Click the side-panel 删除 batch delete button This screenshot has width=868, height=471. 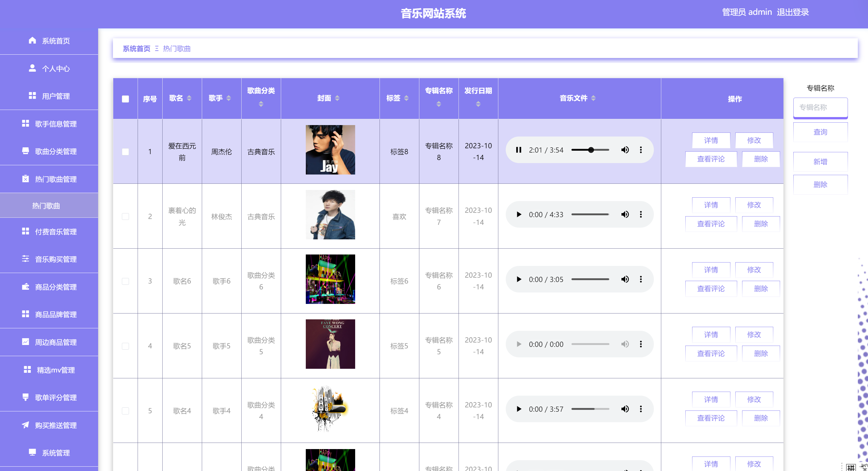820,184
